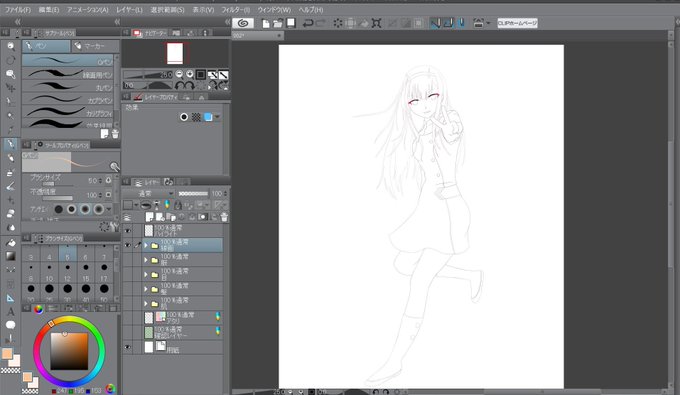This screenshot has height=395, width=680.
Task: Undo the last action in toolbar
Action: click(308, 23)
